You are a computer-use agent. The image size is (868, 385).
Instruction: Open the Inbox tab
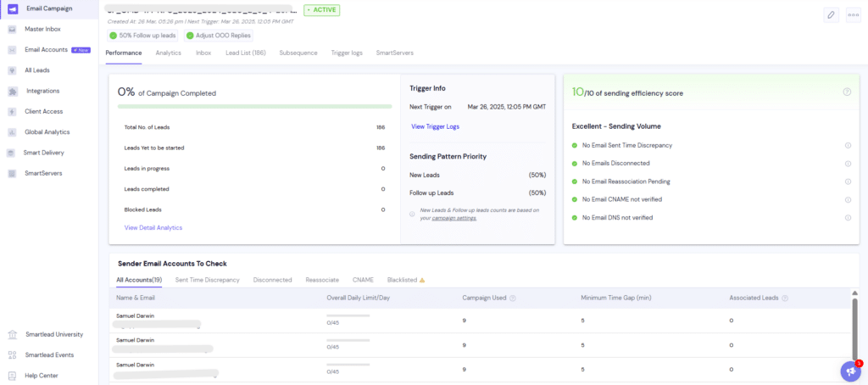tap(203, 53)
